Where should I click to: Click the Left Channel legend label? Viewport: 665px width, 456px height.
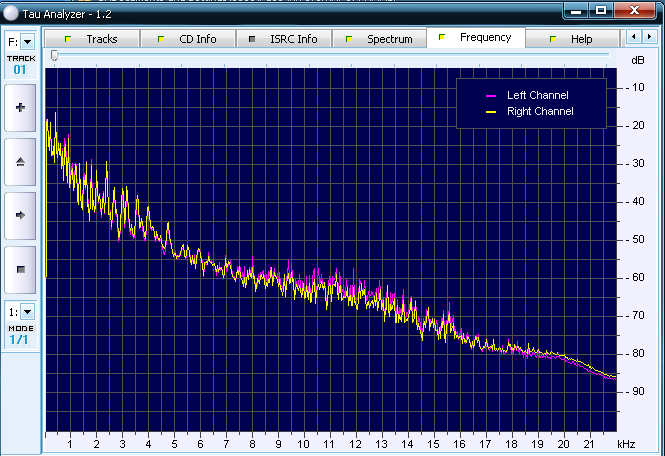(537, 95)
